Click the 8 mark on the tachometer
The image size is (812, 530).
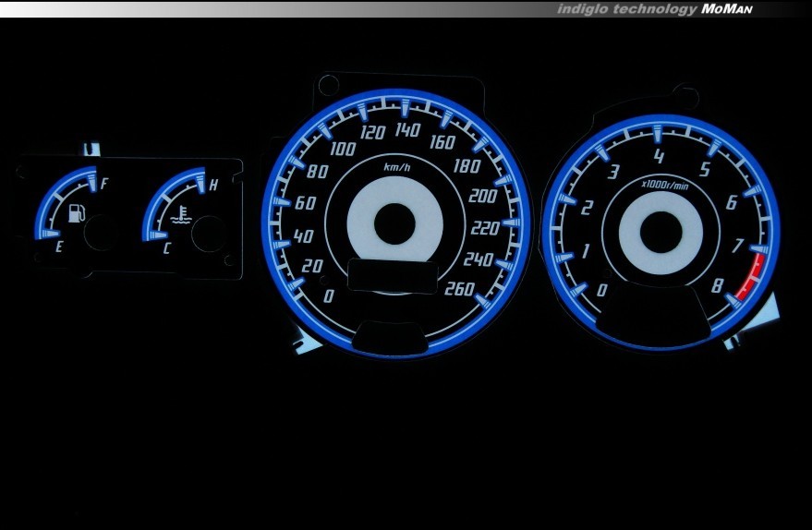point(717,284)
